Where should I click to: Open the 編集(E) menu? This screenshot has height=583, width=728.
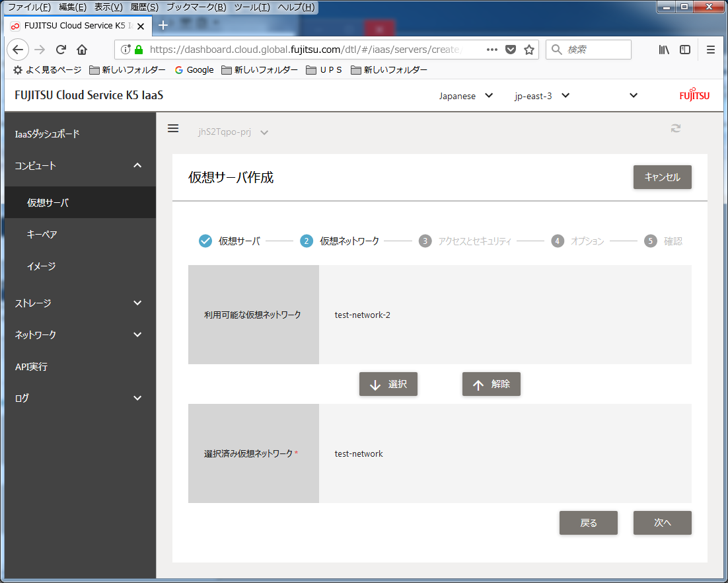[73, 7]
